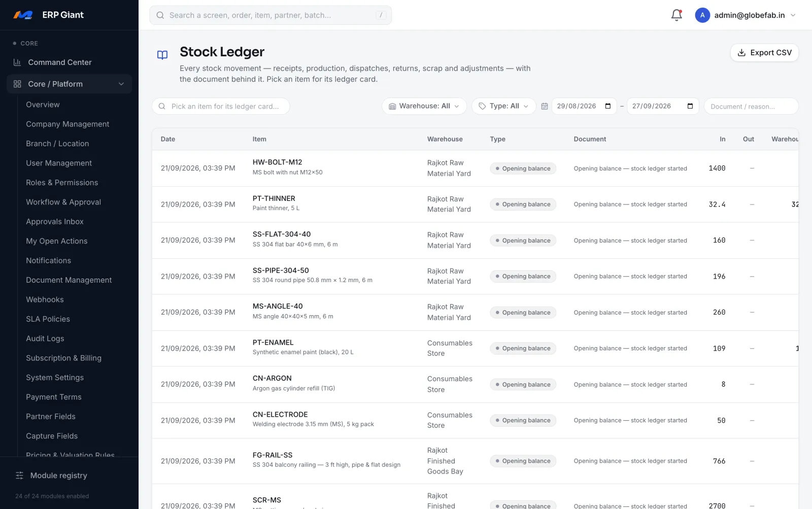Click the ERP Giant logo icon
The width and height of the screenshot is (812, 509).
coord(23,15)
